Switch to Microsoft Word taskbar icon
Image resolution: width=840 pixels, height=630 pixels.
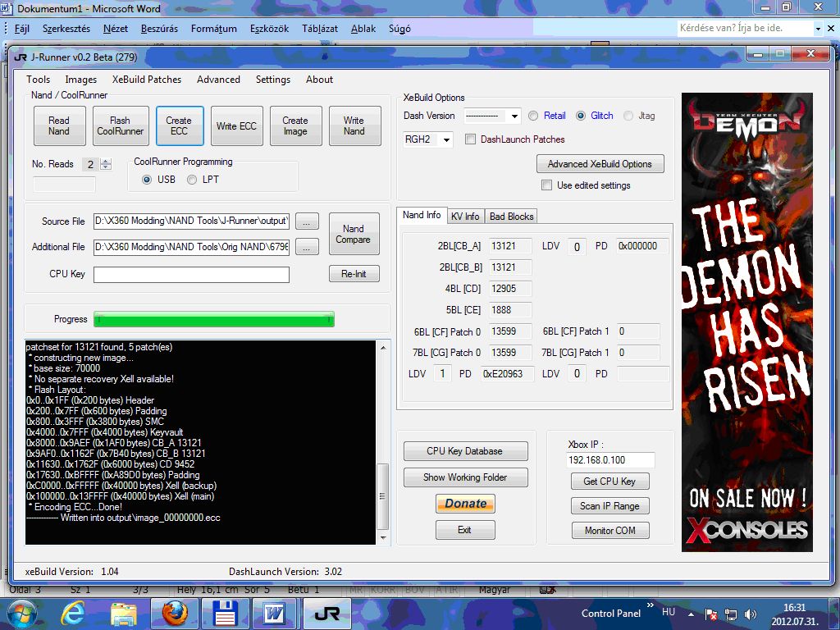click(x=274, y=613)
